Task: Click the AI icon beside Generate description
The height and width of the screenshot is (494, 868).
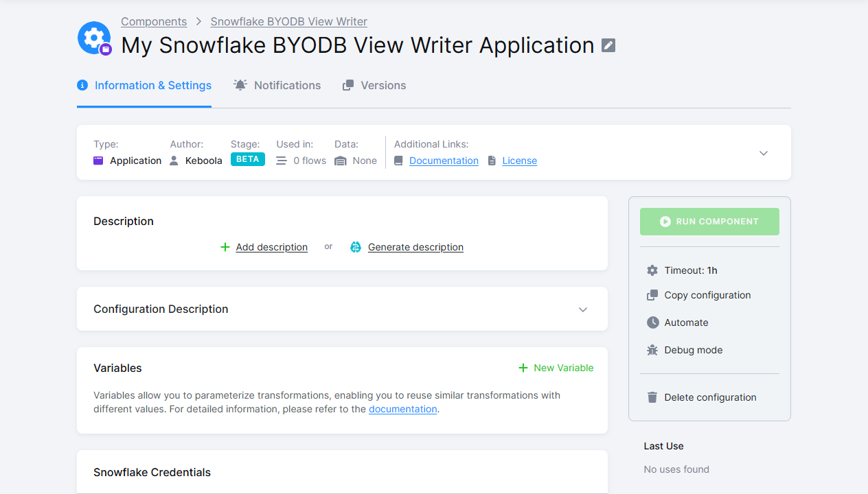Action: [356, 246]
